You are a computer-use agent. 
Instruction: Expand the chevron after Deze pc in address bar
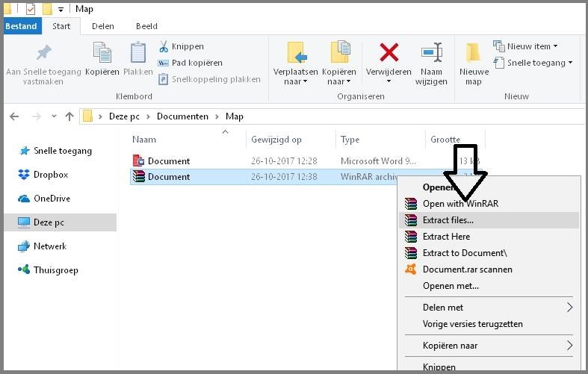[148, 117]
